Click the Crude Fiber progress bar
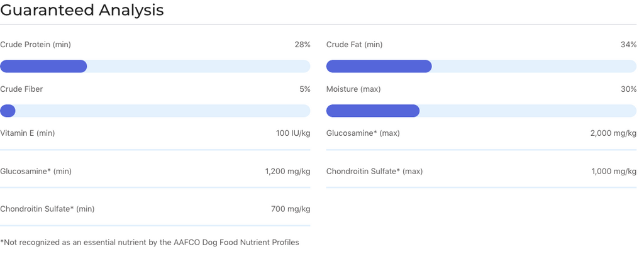This screenshot has height=254, width=644. coord(155,111)
